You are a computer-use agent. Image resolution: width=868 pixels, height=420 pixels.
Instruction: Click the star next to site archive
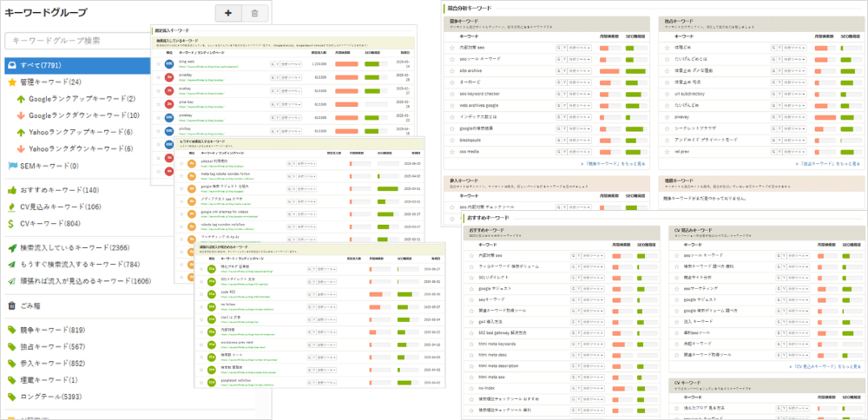[x=452, y=69]
